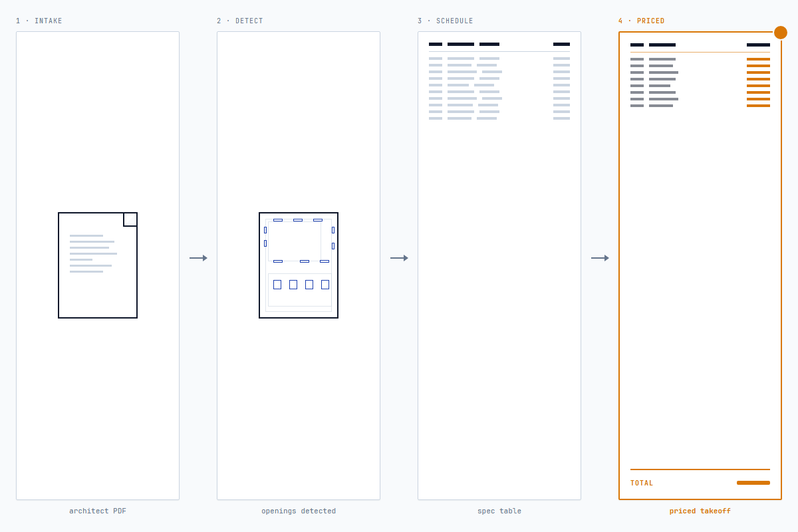Toggle the orange status dot on the PRICED panel
Screen dimensions: 798x532
click(x=781, y=32)
